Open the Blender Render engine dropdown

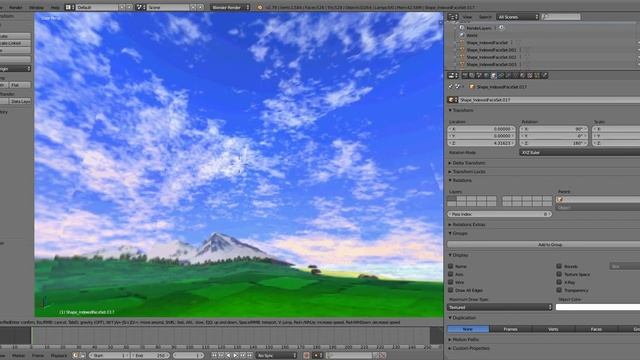point(230,7)
